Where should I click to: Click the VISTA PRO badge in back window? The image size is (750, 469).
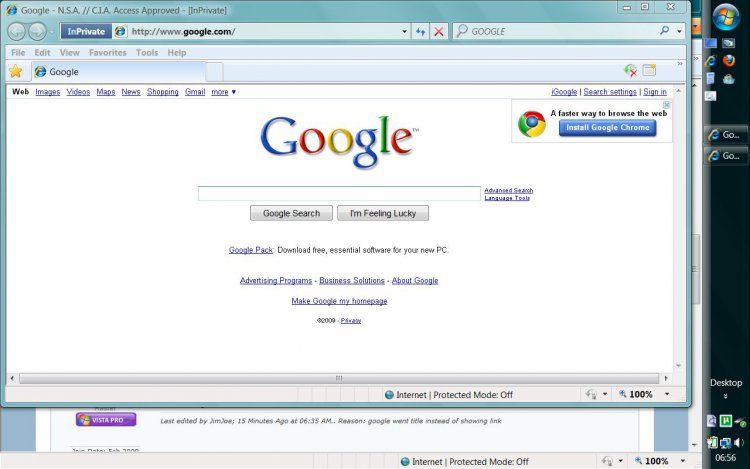click(106, 420)
